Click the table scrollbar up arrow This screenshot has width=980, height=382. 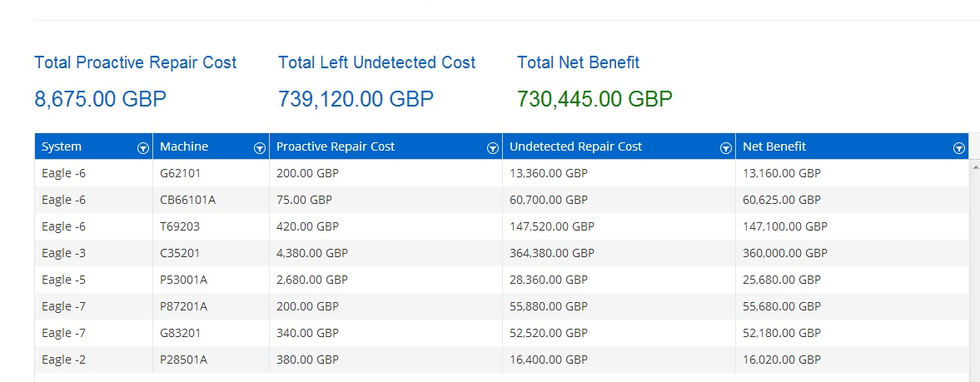(x=974, y=166)
